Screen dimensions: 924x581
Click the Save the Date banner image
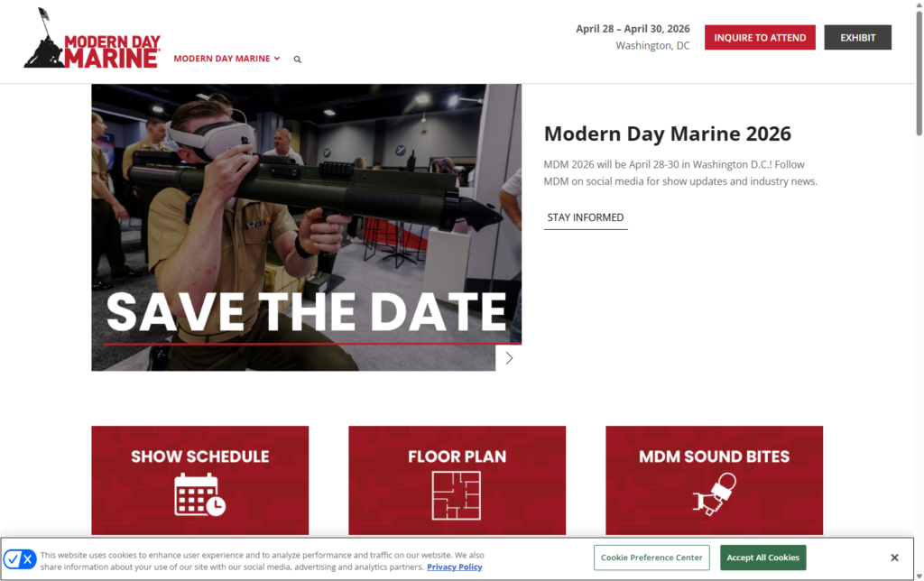click(x=306, y=227)
